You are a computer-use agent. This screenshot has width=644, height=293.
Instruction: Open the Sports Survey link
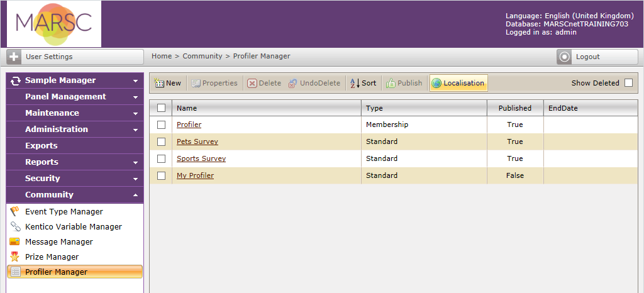tap(201, 158)
